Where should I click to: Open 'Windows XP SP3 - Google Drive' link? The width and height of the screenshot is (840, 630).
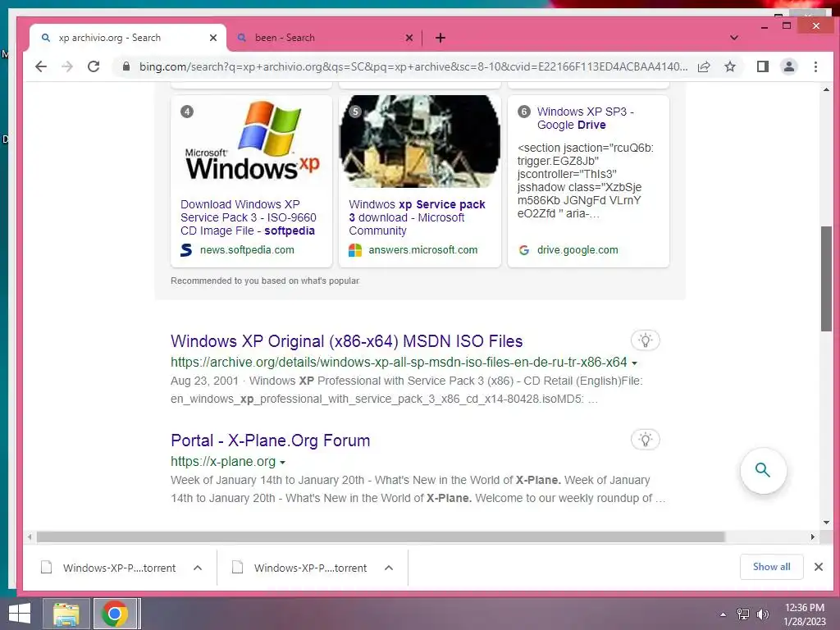(x=586, y=118)
